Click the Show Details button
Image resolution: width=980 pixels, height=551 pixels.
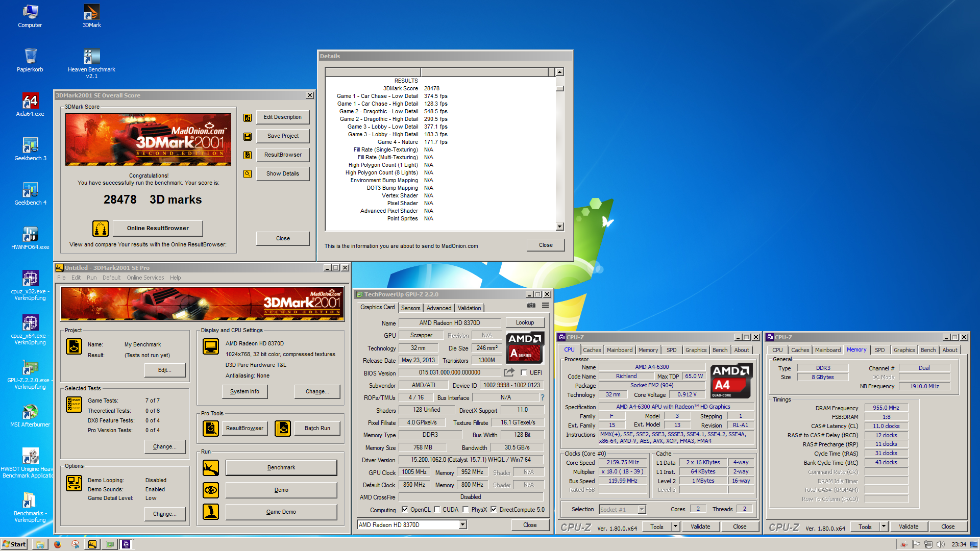pos(283,174)
